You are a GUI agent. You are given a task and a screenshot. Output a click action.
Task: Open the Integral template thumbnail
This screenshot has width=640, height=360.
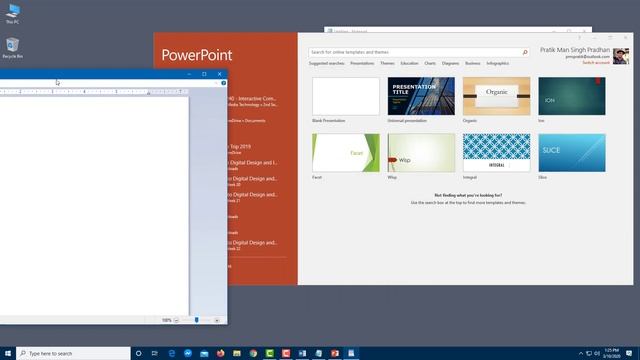(x=496, y=153)
